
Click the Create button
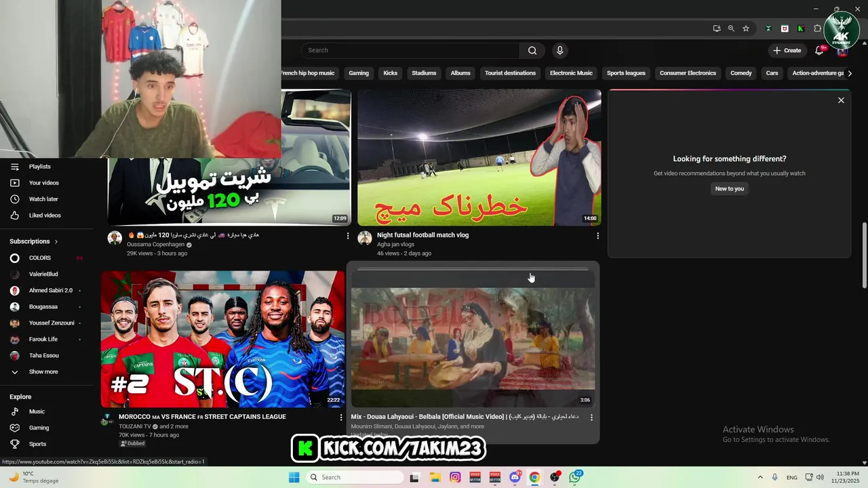tap(787, 50)
